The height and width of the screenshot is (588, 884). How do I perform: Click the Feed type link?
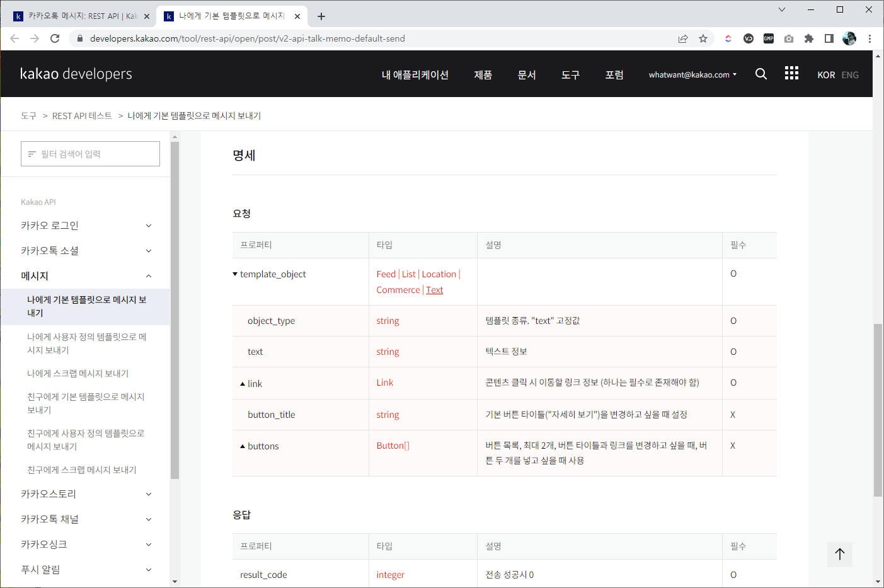[x=386, y=274]
